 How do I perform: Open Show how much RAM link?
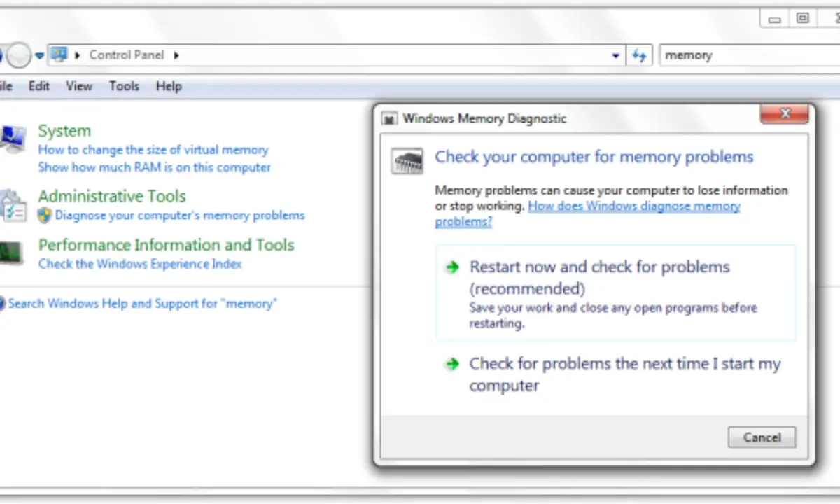(154, 167)
